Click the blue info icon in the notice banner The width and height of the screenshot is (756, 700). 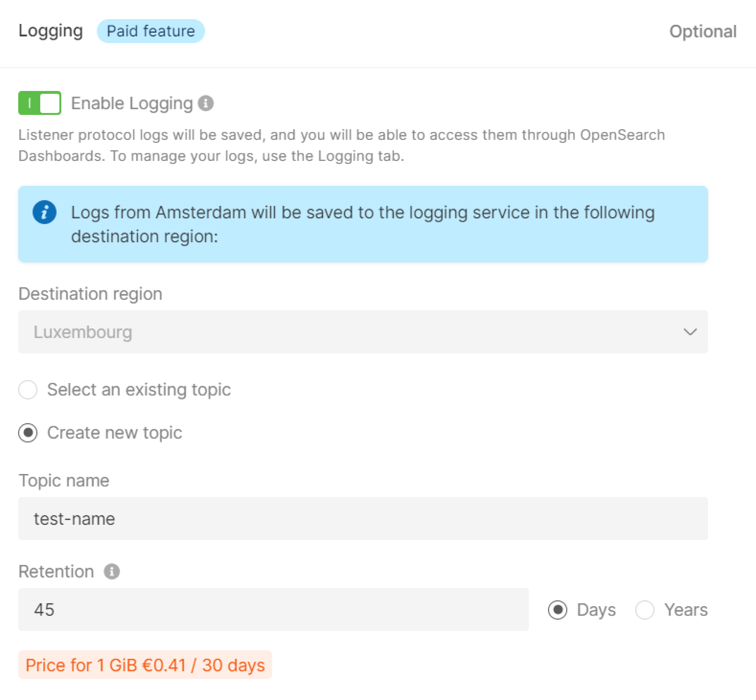(45, 212)
